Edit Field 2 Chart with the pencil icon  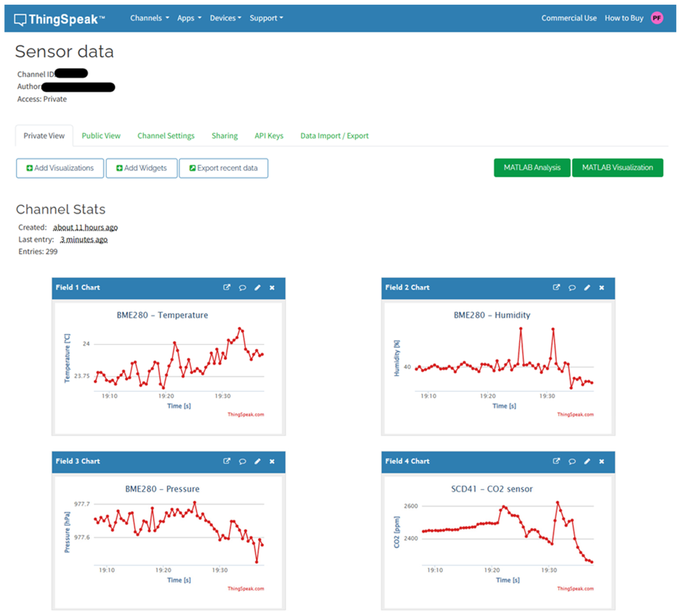pyautogui.click(x=587, y=288)
